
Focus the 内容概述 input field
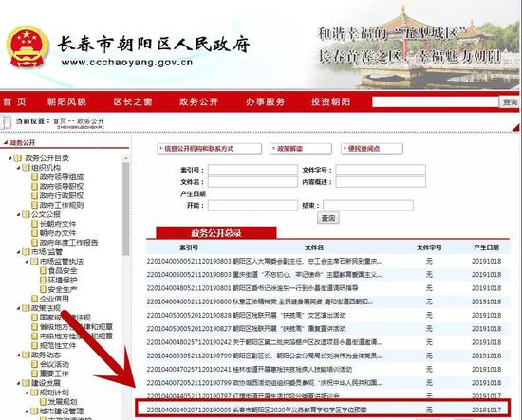tap(381, 182)
